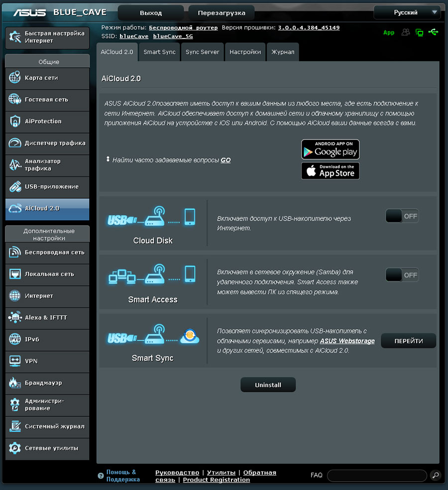
Task: Open the Настройки tab
Action: (x=245, y=52)
